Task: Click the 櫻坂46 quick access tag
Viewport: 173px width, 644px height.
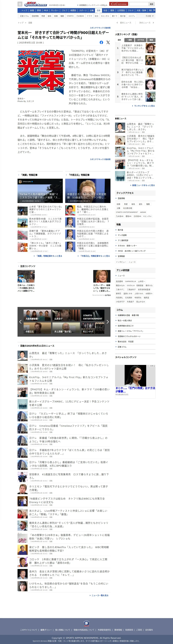Action: pos(129,216)
